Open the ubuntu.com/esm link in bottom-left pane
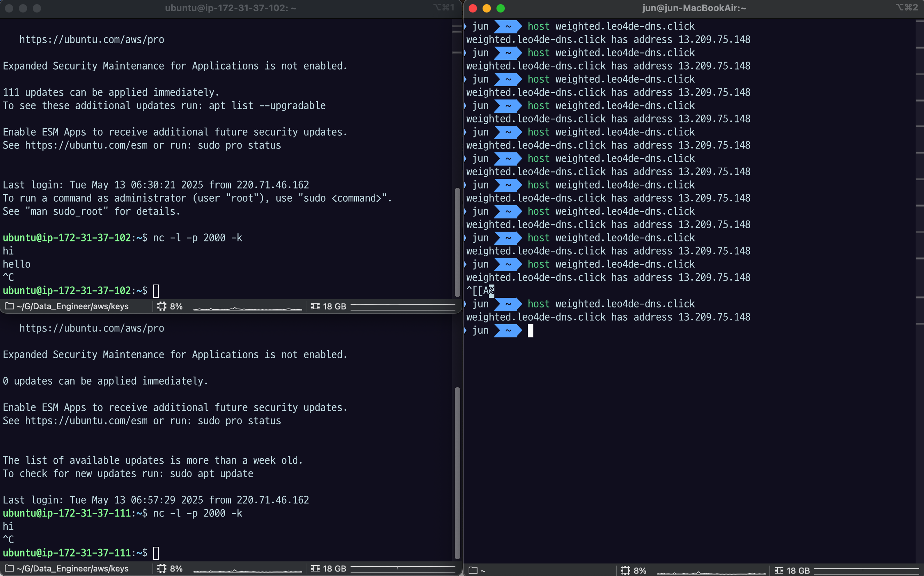 coord(86,421)
